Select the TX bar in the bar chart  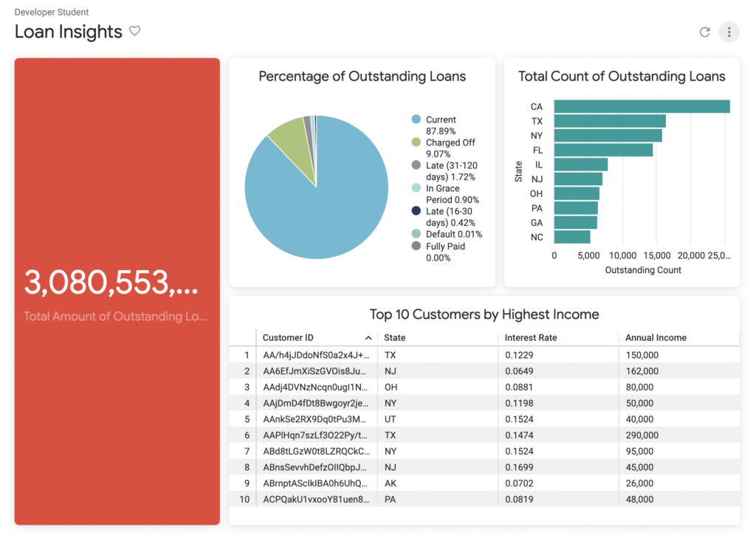tap(609, 121)
